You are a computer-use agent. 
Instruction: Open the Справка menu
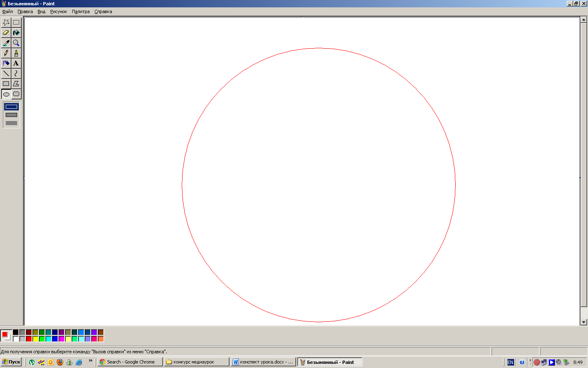coord(103,11)
